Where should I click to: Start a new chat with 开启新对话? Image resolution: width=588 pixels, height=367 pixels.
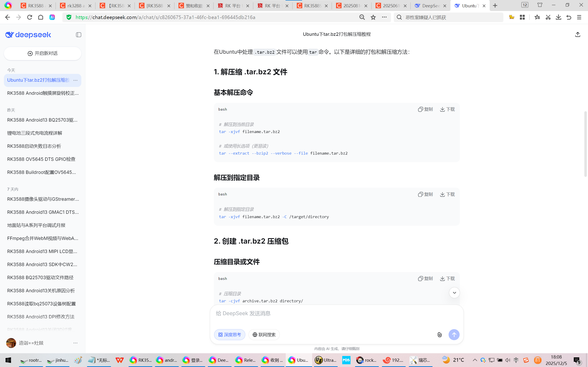point(42,53)
